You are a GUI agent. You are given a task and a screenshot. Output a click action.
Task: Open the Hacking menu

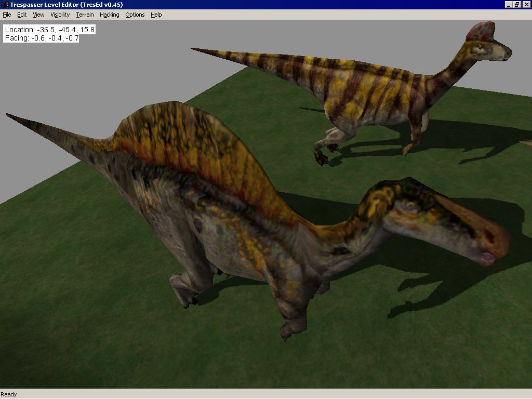pyautogui.click(x=109, y=15)
